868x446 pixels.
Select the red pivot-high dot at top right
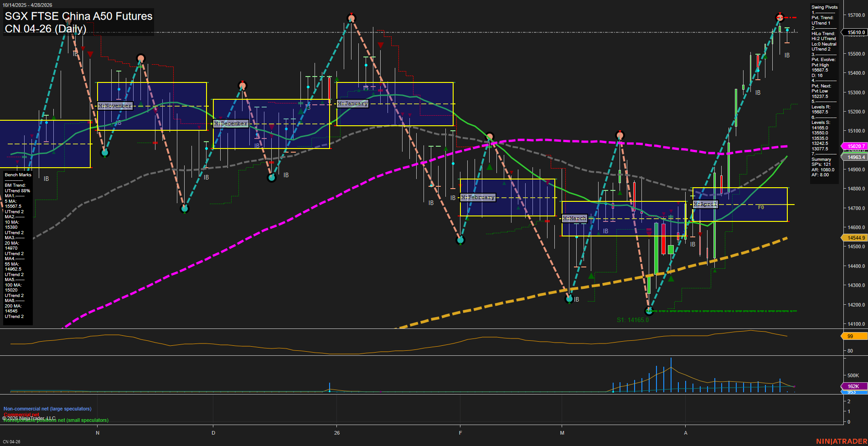click(780, 18)
